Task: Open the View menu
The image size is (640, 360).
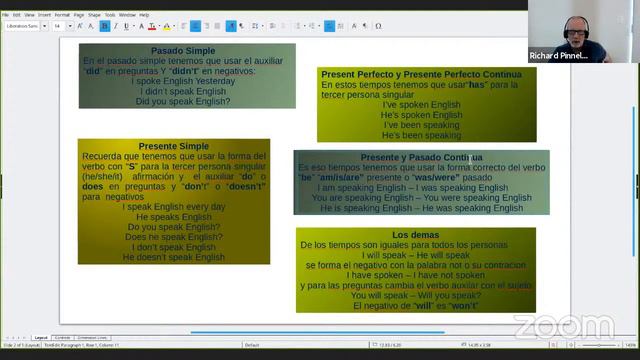Action: tap(29, 15)
